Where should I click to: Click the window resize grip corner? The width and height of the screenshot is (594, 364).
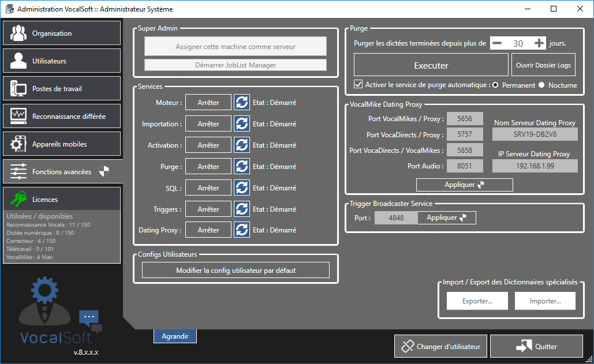coord(589,359)
